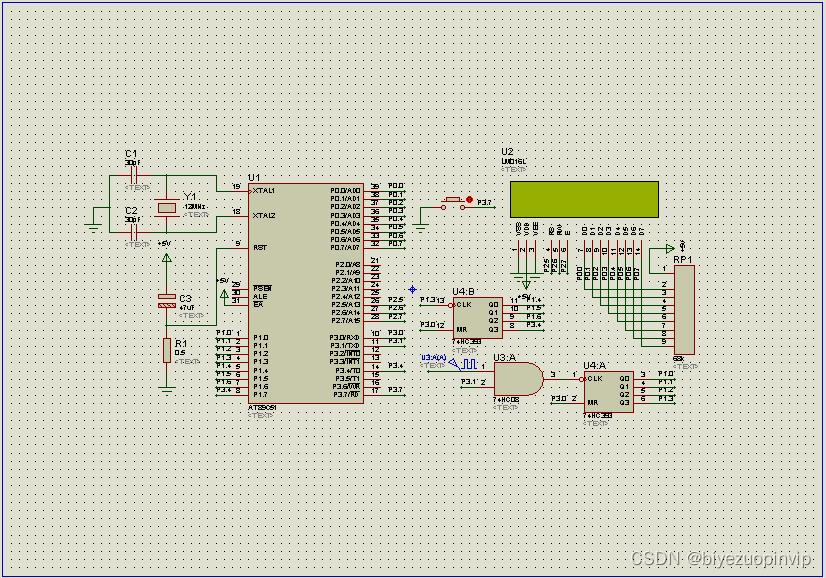Select the AT89C51 microcontroller U1 body

point(305,293)
